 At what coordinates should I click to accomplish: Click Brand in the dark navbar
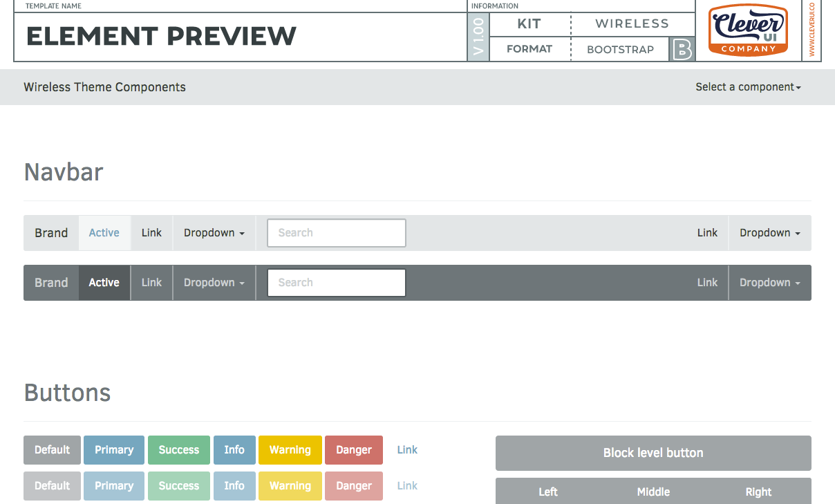pyautogui.click(x=50, y=282)
